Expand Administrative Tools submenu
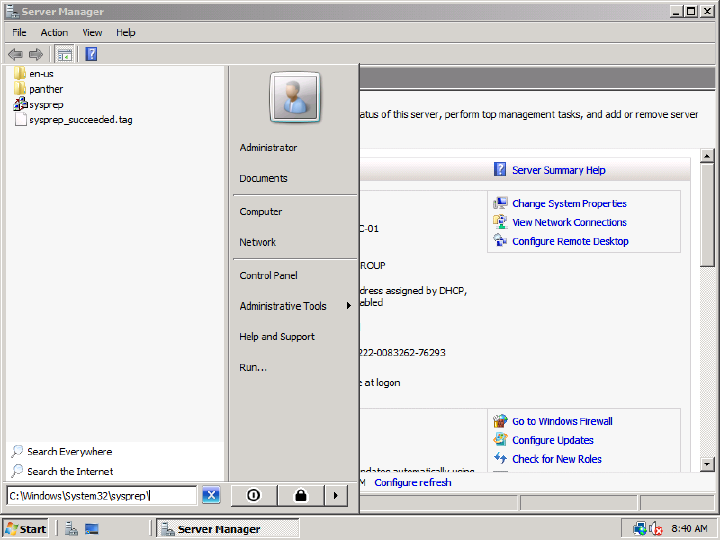 pos(294,306)
